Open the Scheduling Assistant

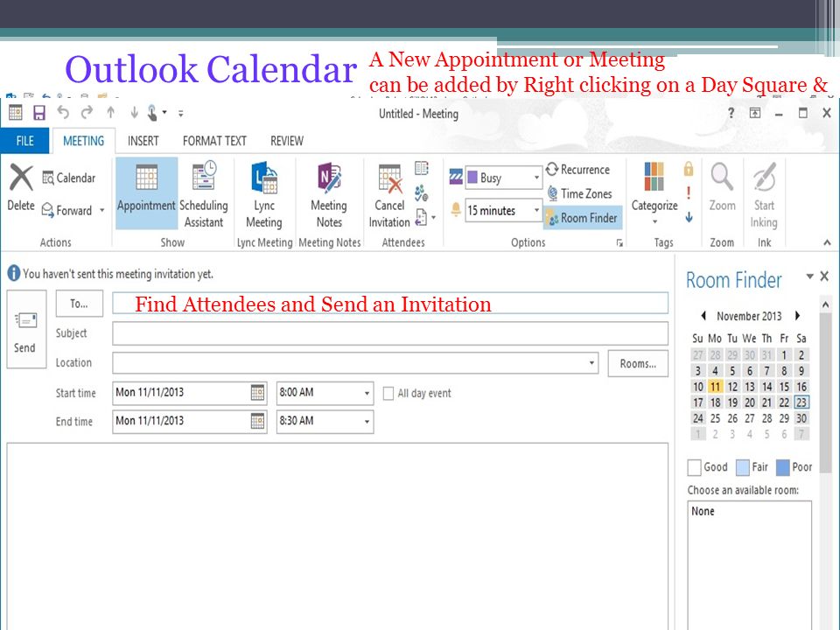204,194
